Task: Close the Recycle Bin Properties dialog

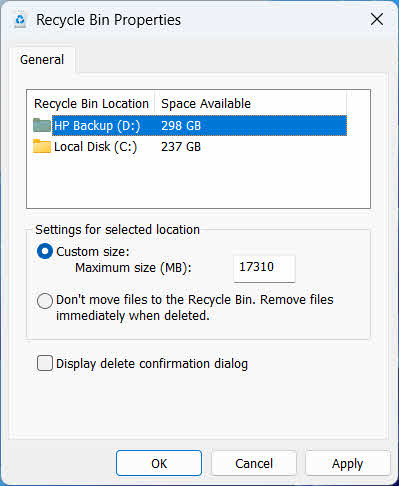Action: click(x=377, y=20)
